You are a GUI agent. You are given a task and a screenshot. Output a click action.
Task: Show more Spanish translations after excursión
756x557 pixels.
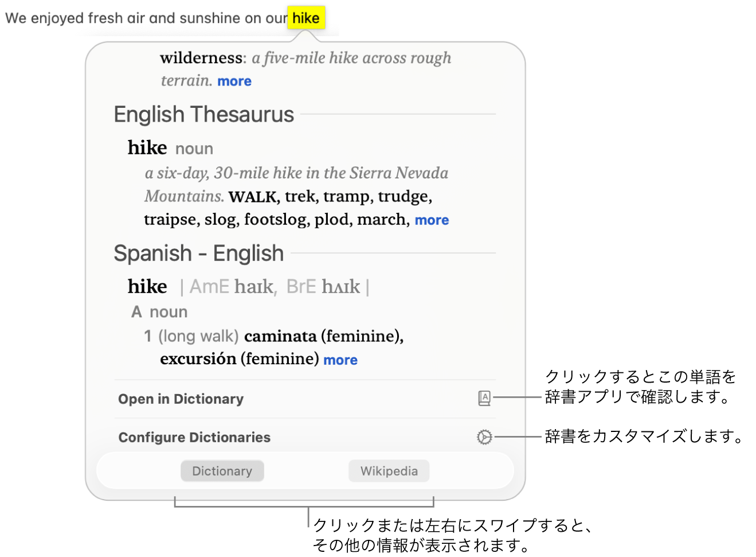pos(340,360)
